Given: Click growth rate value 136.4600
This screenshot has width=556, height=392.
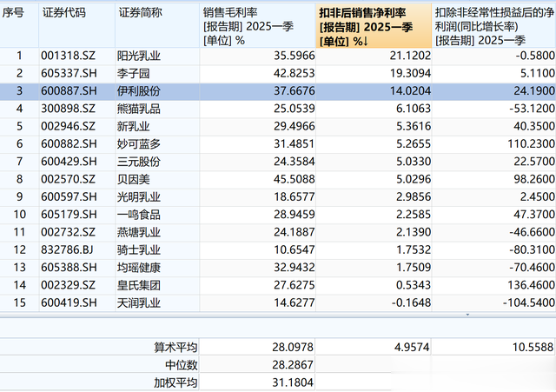Looking at the screenshot, I should [x=531, y=285].
